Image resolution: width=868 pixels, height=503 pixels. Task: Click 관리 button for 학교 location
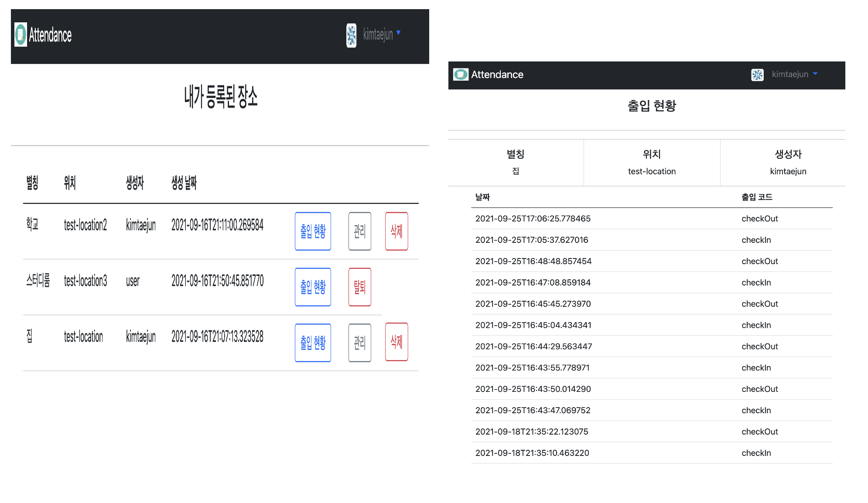tap(359, 231)
